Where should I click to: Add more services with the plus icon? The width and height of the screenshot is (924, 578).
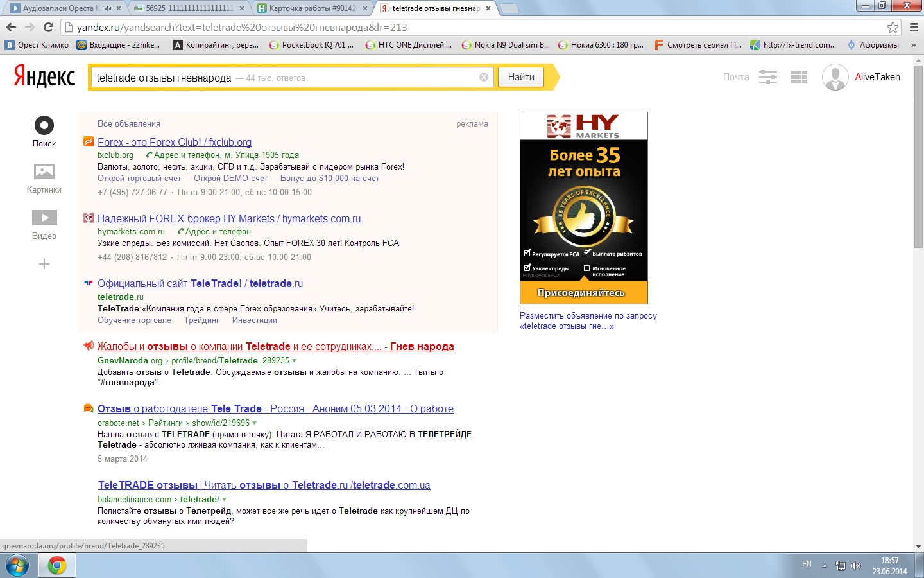44,264
